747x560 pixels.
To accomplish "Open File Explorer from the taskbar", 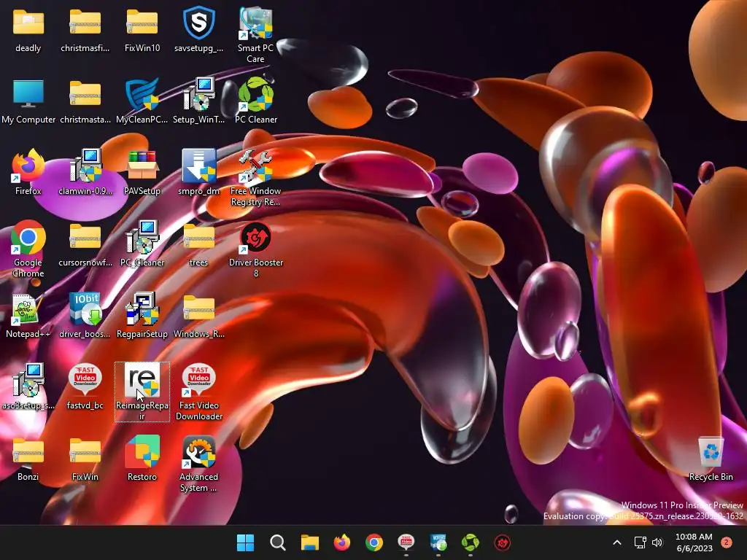I will click(x=309, y=542).
